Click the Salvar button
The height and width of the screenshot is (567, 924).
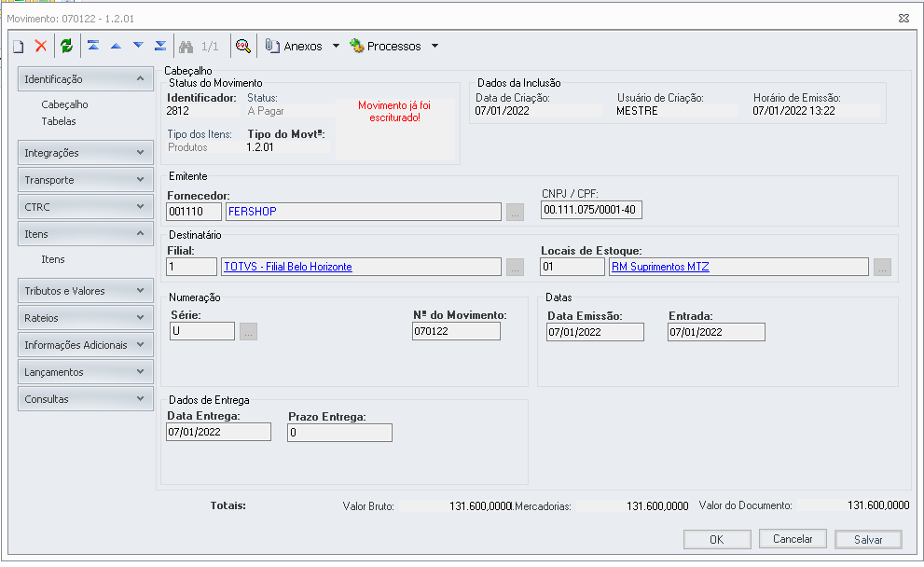[x=868, y=539]
